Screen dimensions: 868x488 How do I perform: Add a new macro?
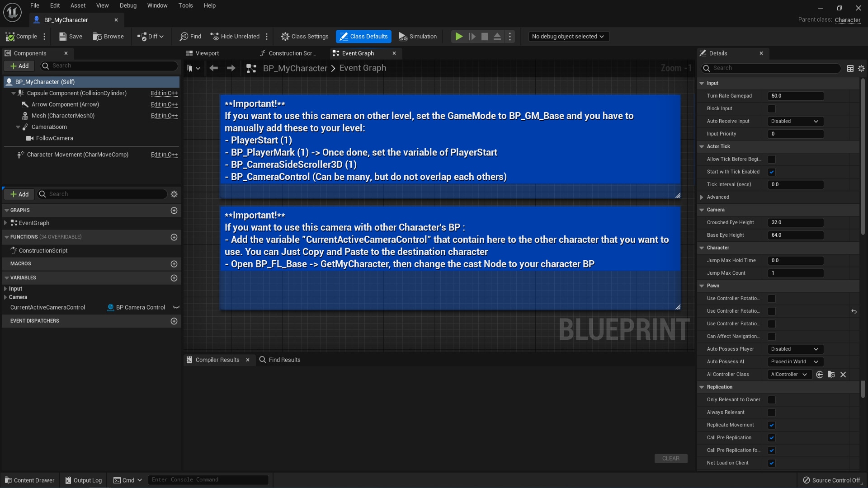tap(174, 264)
